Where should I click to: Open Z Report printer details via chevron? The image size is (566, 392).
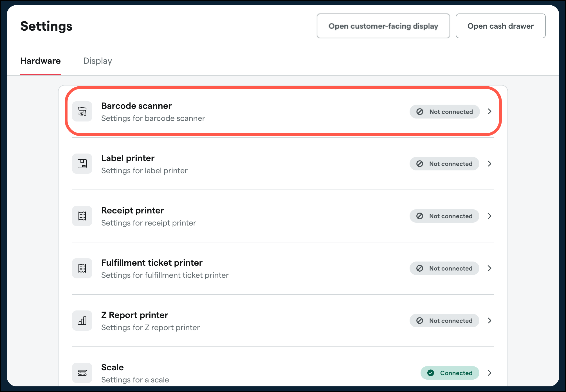(489, 321)
